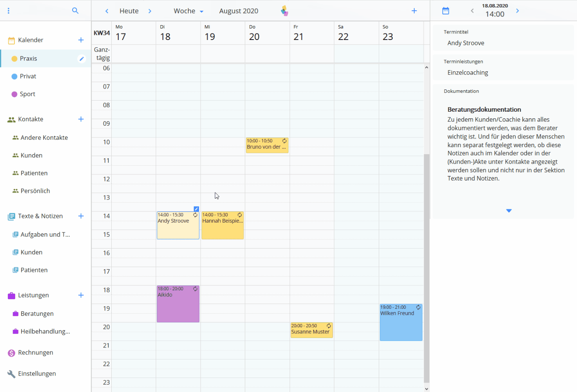This screenshot has width=577, height=392.
Task: Open the search with the magnifier icon
Action: (75, 11)
